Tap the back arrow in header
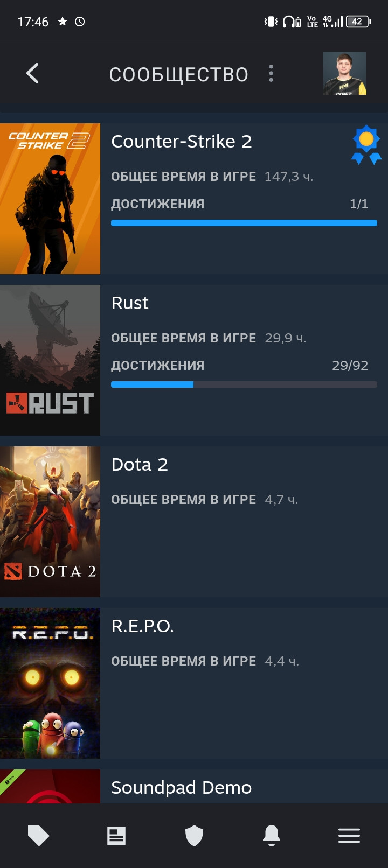The width and height of the screenshot is (388, 868). [x=32, y=73]
